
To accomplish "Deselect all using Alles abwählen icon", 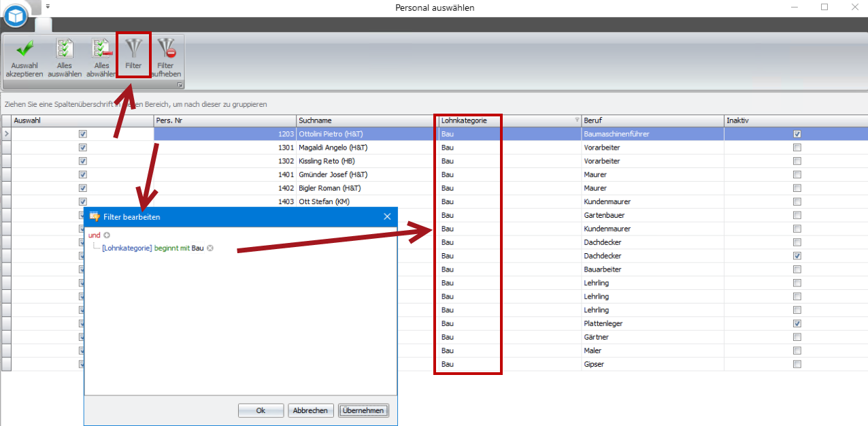I will [x=101, y=50].
